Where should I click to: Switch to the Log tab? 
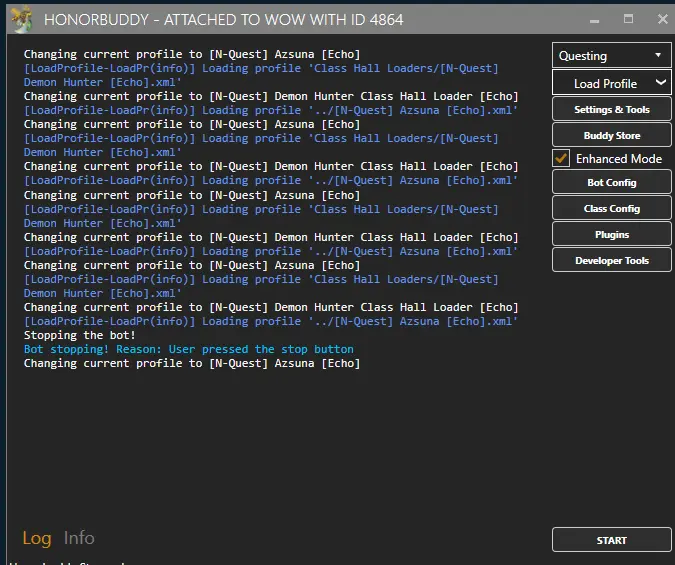(x=37, y=538)
